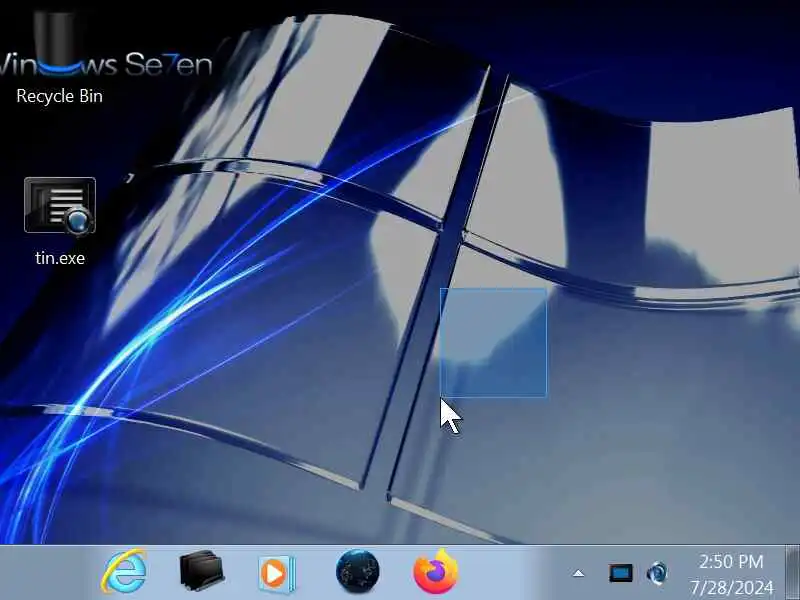Click the tin.exe file name label
The width and height of the screenshot is (800, 600).
60,258
